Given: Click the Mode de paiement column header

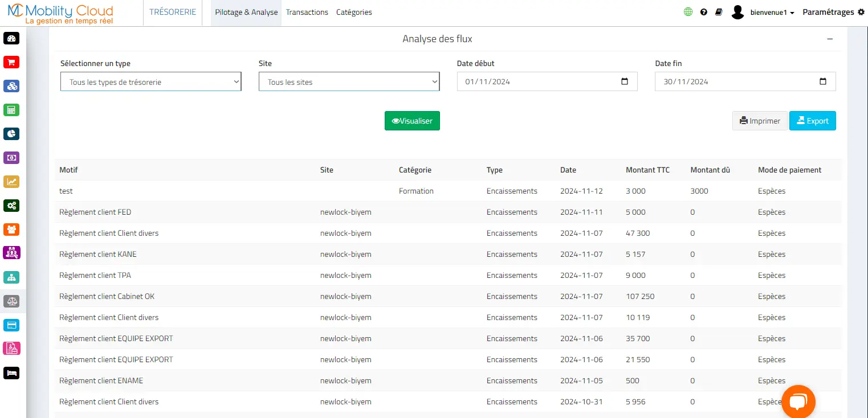Looking at the screenshot, I should 790,170.
